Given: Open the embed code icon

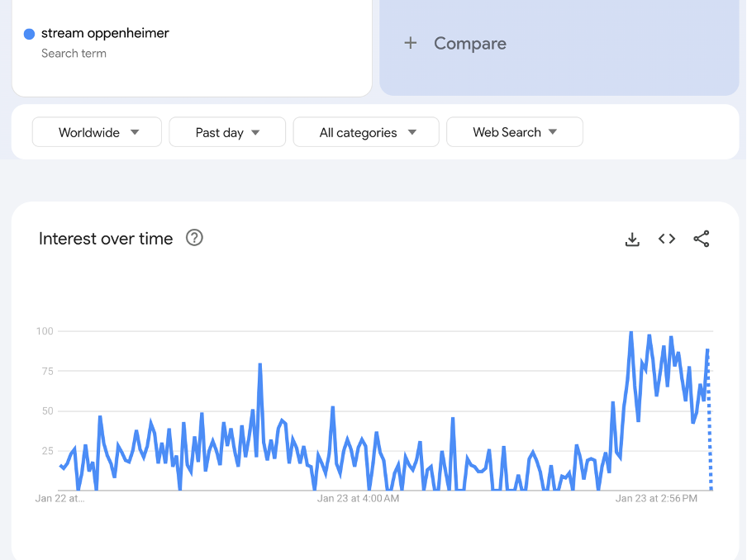Looking at the screenshot, I should (x=667, y=239).
